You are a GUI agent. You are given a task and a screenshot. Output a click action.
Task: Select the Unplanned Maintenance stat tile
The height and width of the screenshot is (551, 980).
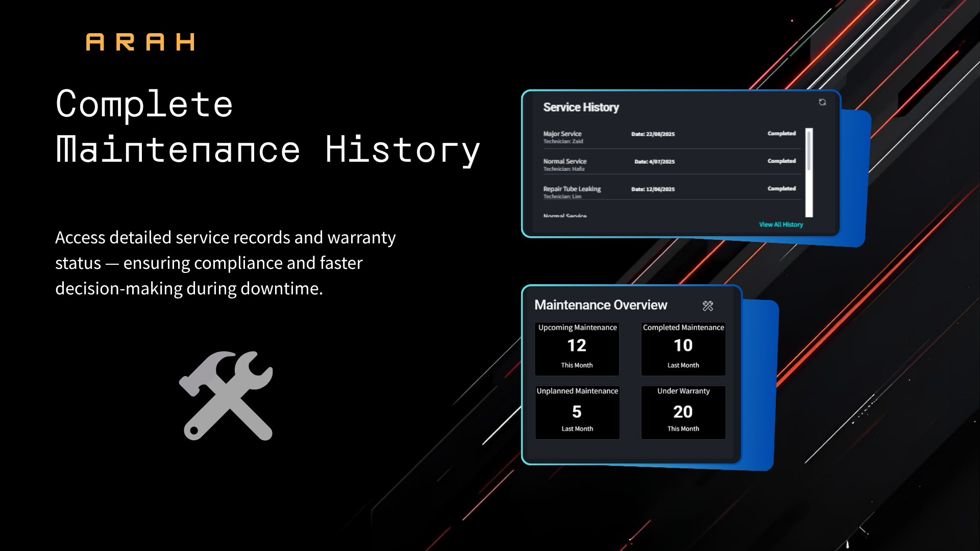click(577, 412)
